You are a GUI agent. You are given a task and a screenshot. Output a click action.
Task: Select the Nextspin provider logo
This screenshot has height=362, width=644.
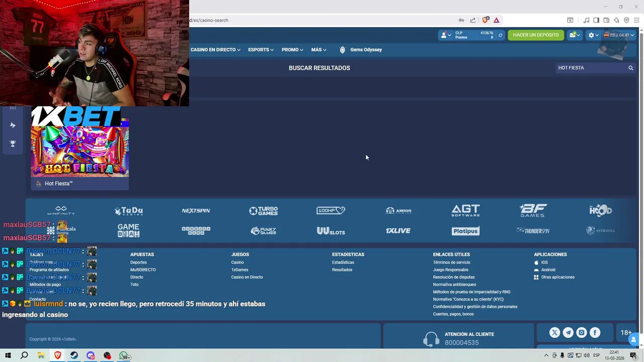click(196, 211)
